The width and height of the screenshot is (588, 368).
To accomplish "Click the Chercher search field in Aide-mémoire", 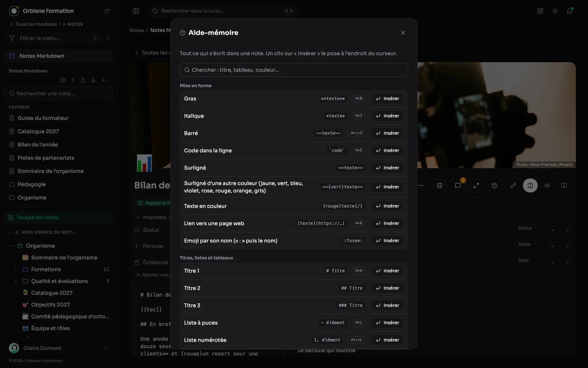I will [x=294, y=70].
